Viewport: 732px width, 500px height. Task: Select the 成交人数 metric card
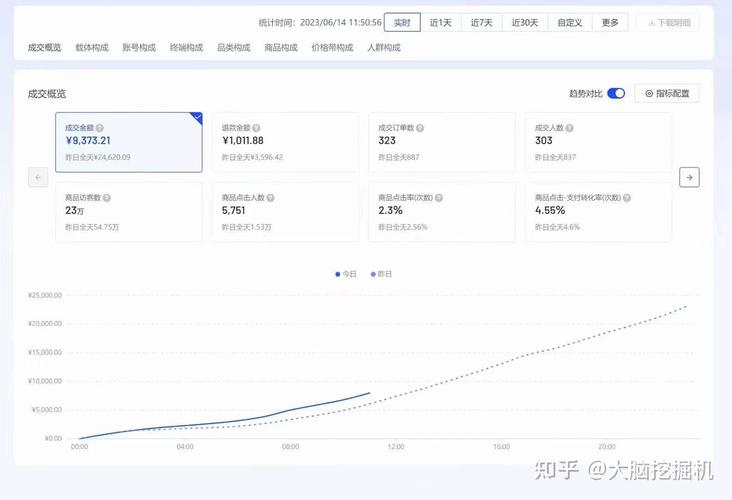pos(598,142)
